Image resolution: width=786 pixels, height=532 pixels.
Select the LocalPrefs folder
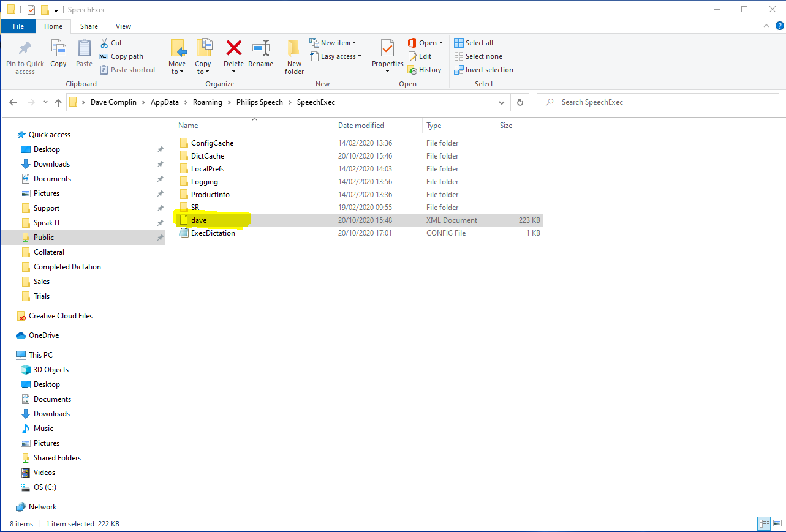208,169
